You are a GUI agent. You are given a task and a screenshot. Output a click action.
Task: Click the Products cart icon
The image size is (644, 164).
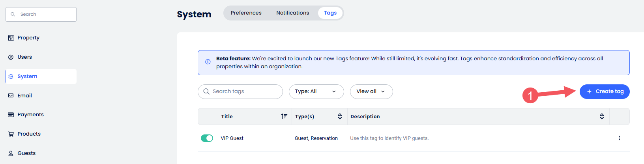11,134
